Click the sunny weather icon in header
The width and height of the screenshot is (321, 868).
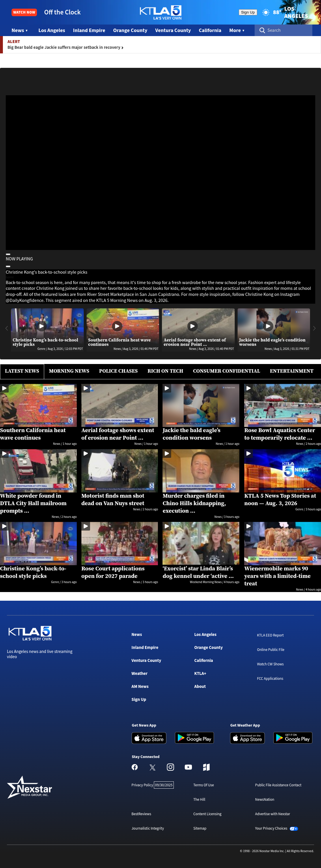click(x=266, y=12)
